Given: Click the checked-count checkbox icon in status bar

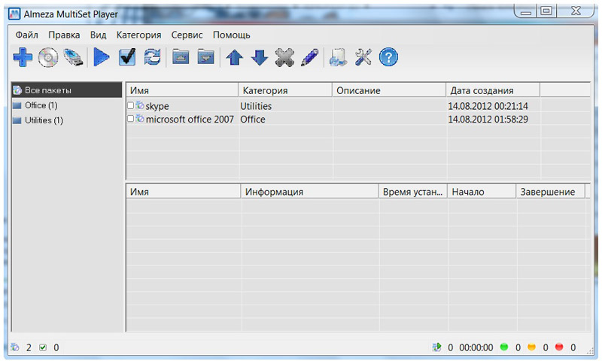Looking at the screenshot, I should coord(43,347).
